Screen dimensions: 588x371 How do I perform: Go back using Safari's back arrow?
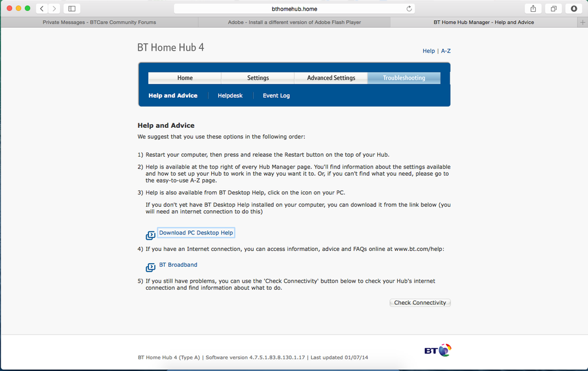tap(42, 9)
